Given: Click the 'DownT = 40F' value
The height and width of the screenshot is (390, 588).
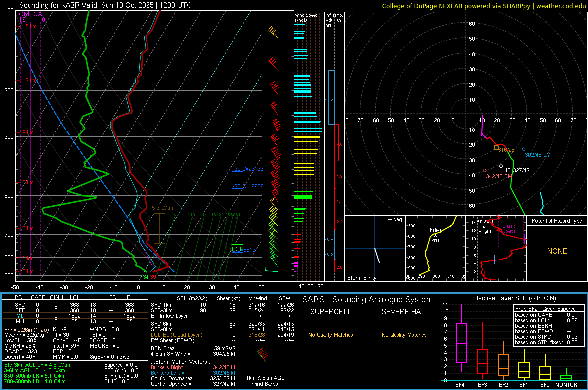Looking at the screenshot, I should coord(20,357).
